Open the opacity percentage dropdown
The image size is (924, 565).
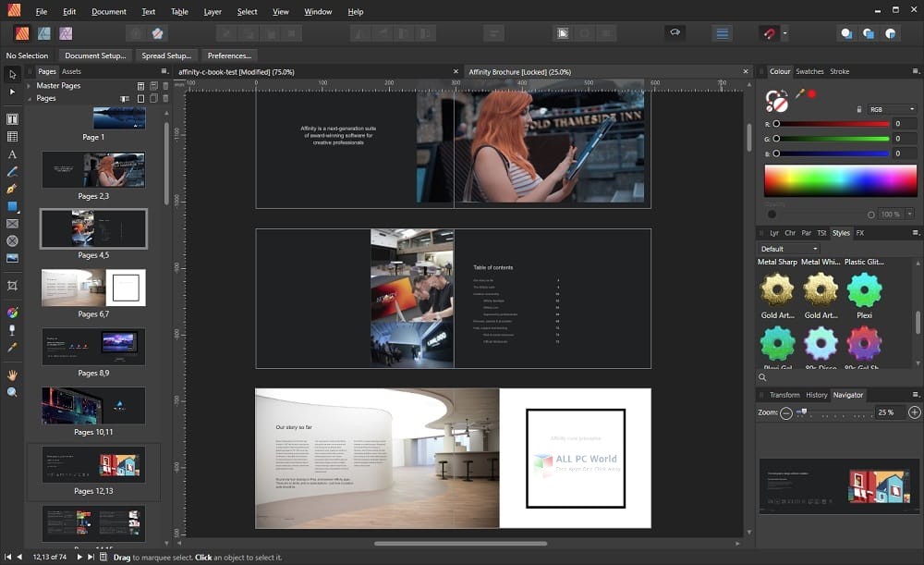pyautogui.click(x=910, y=215)
